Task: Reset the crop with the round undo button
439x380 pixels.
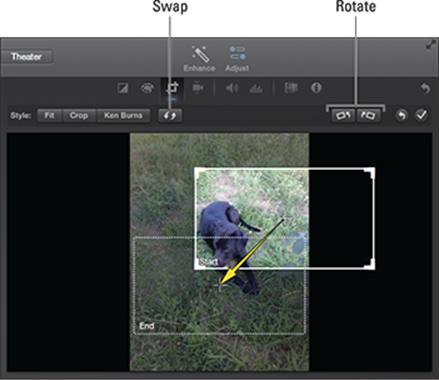Action: coord(402,116)
